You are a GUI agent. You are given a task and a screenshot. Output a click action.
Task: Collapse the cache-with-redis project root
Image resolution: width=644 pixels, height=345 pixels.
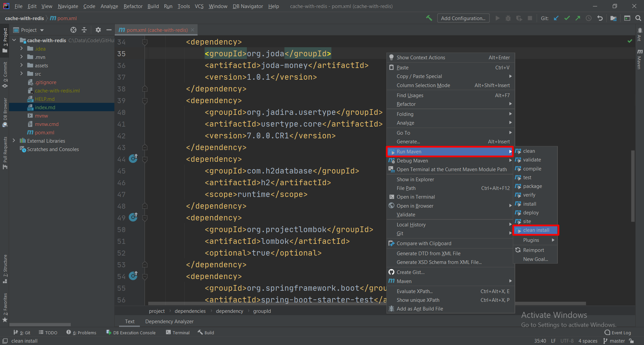pyautogui.click(x=14, y=40)
